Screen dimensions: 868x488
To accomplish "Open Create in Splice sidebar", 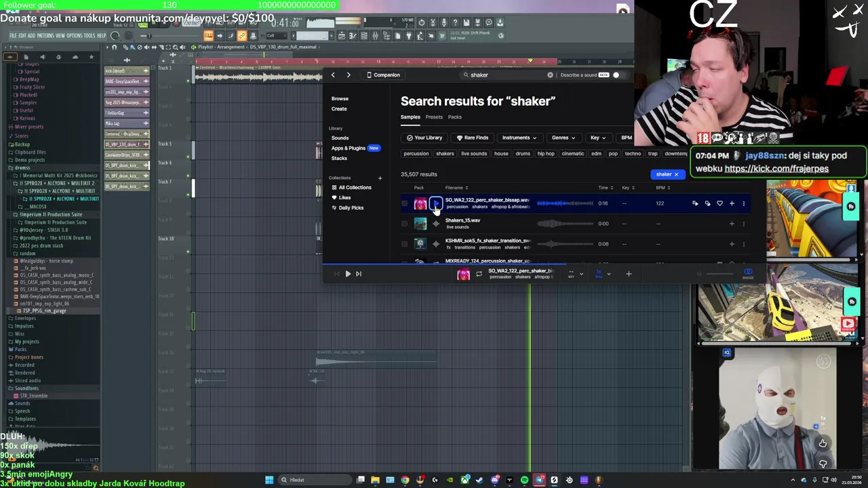I will tap(339, 109).
